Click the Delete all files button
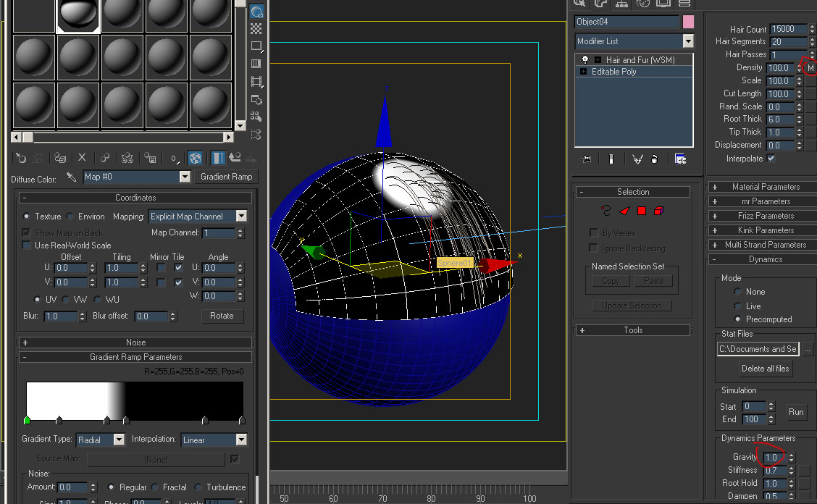Image resolution: width=817 pixels, height=504 pixels. point(766,369)
